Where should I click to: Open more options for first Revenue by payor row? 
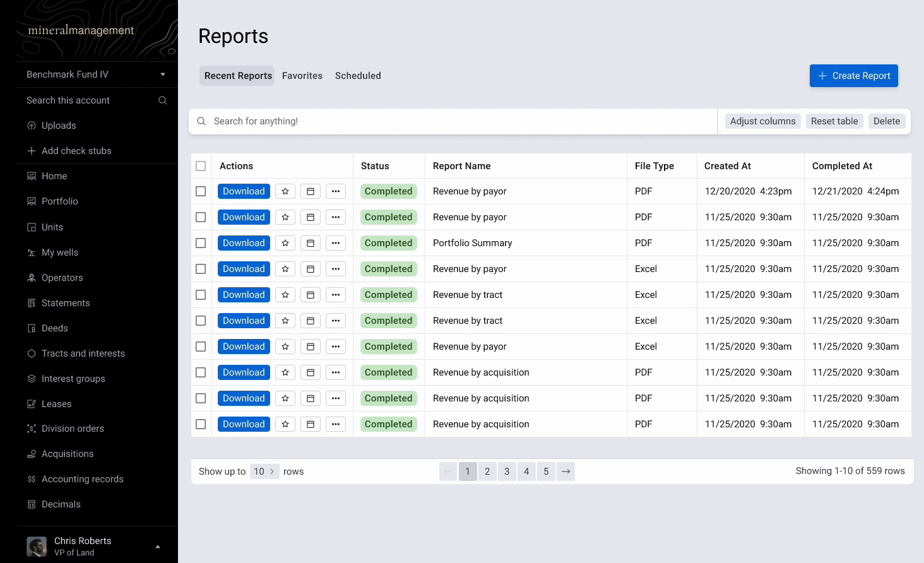(336, 191)
